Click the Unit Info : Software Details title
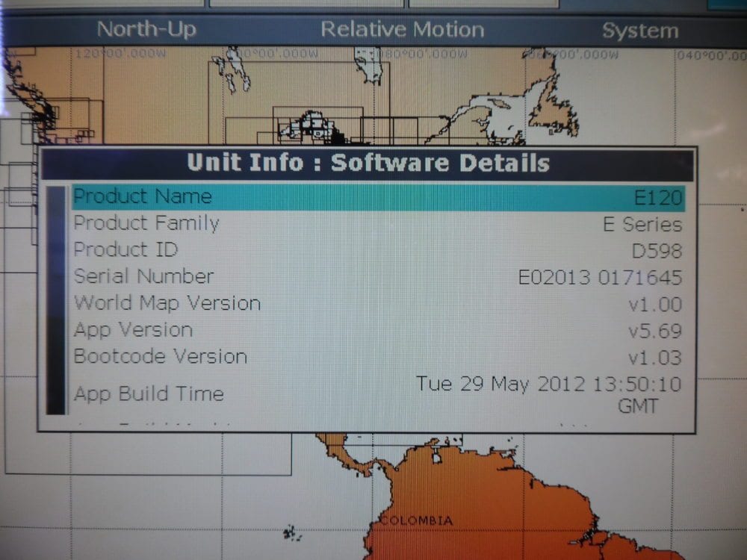Screen dimensions: 747x560 point(368,163)
